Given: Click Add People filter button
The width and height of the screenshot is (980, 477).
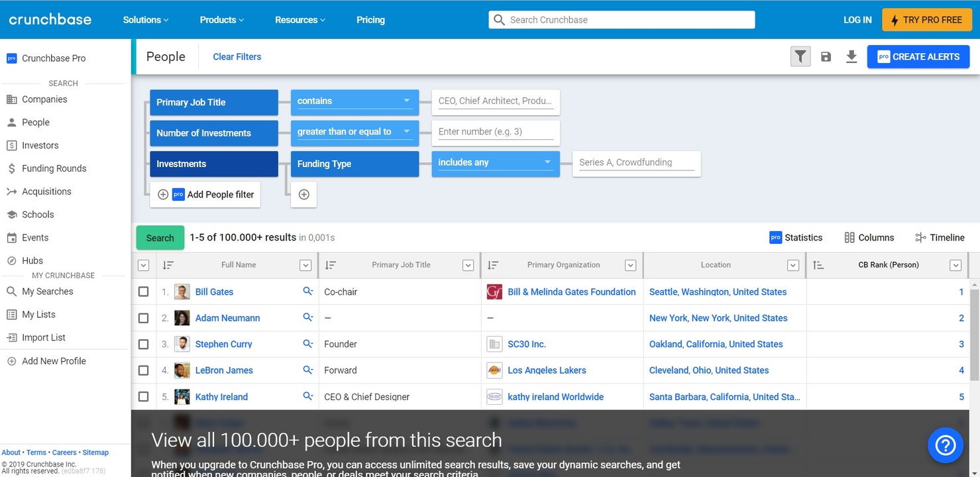Looking at the screenshot, I should click(x=205, y=195).
